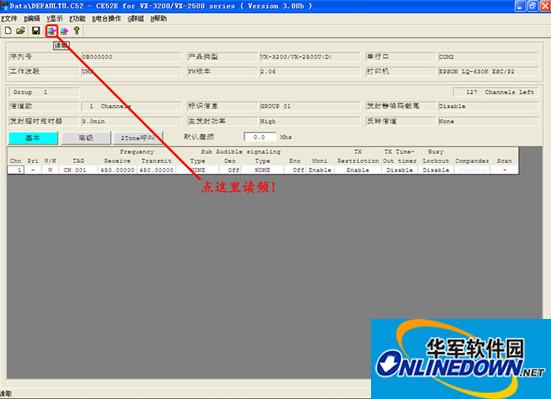Click the Receive frequency cell 450.00000

[117, 170]
